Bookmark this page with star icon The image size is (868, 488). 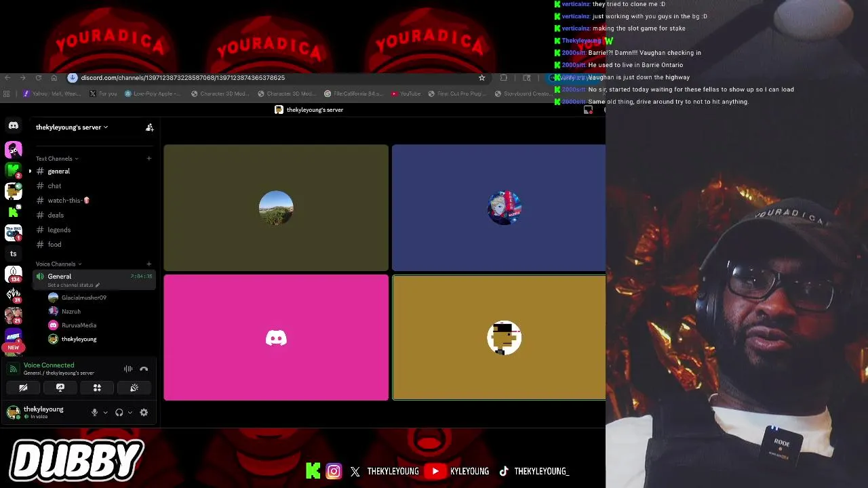[x=482, y=78]
